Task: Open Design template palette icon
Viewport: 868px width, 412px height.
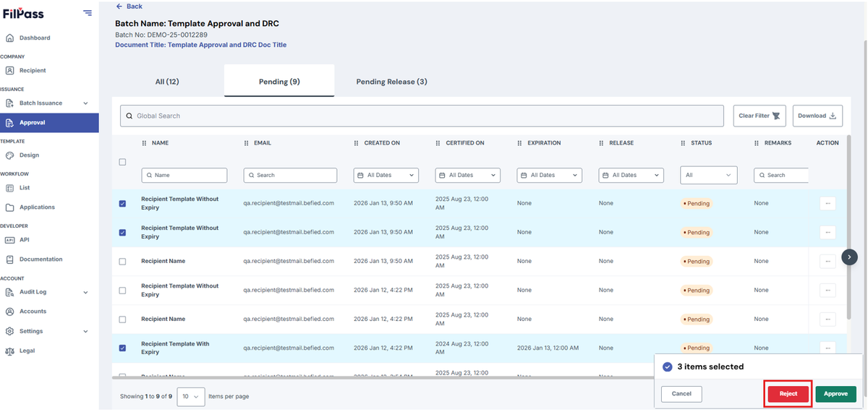Action: click(x=10, y=155)
